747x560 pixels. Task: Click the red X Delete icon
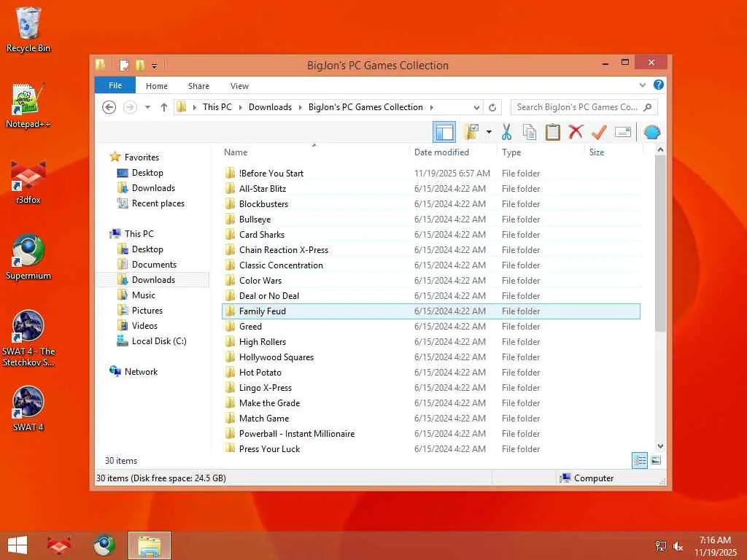576,131
